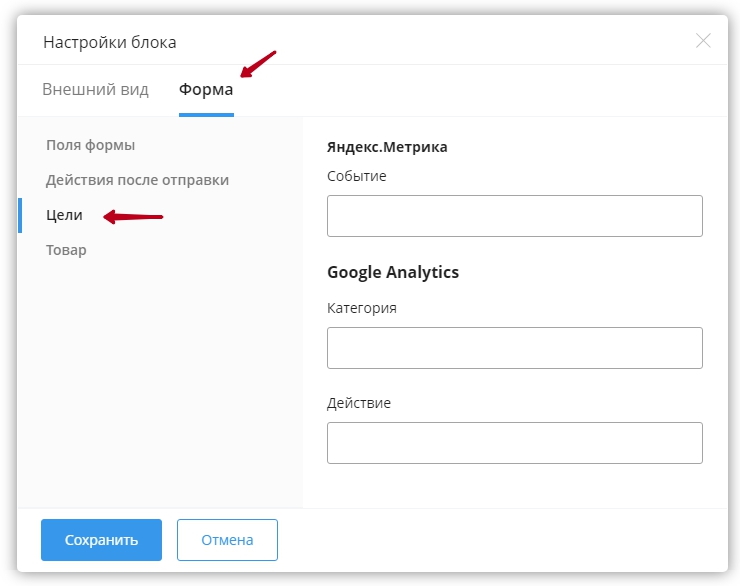Image resolution: width=740 pixels, height=586 pixels.
Task: Click the Google Analytics section heading
Action: pyautogui.click(x=392, y=272)
